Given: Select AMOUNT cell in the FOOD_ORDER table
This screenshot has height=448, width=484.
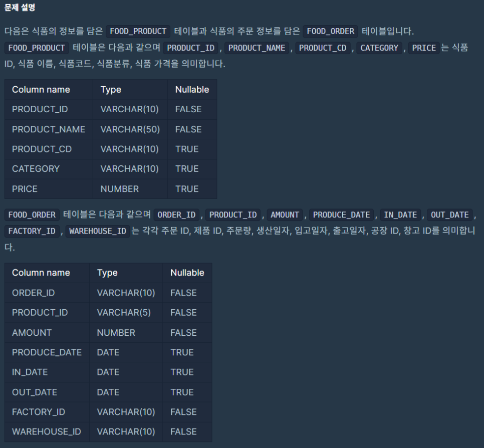Looking at the screenshot, I should point(47,333).
